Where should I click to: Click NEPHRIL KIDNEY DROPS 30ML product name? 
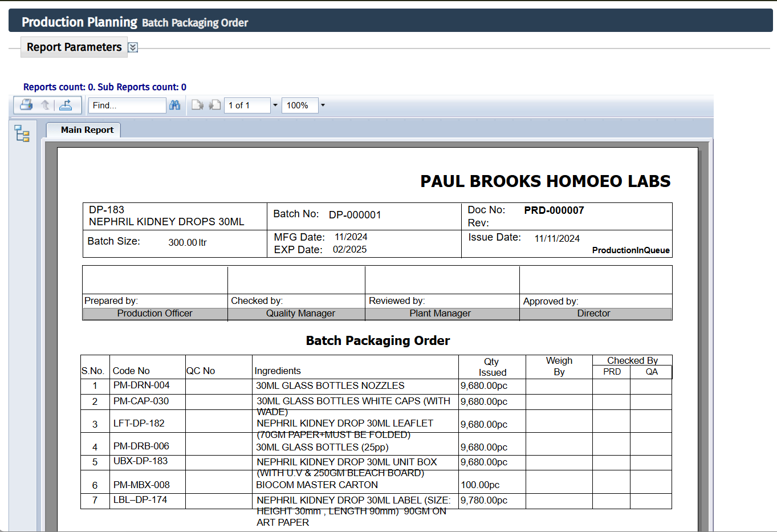click(x=166, y=222)
